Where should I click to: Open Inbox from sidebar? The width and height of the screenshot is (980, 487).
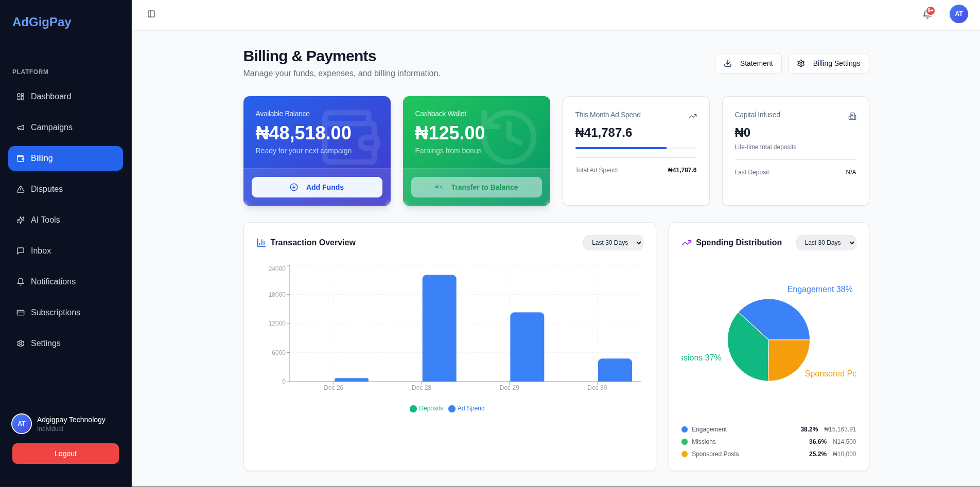[x=65, y=251]
